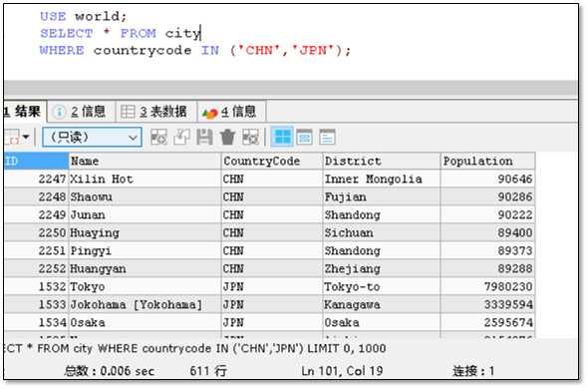Place cursor in WHERE countrycode IN line
This screenshot has height=389, width=588.
click(x=195, y=50)
